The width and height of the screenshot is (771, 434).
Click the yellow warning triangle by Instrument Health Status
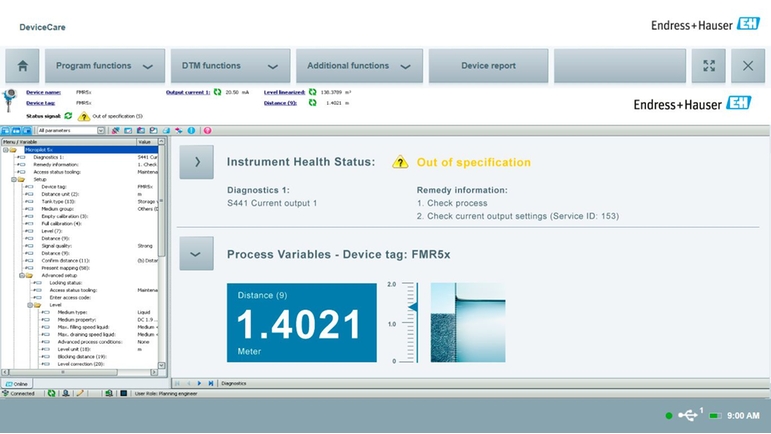(400, 162)
